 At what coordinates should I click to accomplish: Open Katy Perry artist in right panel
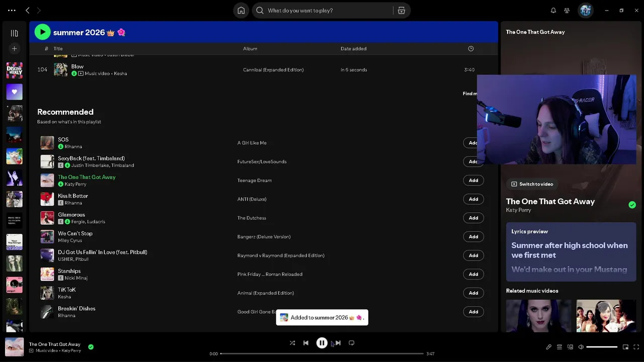point(518,210)
